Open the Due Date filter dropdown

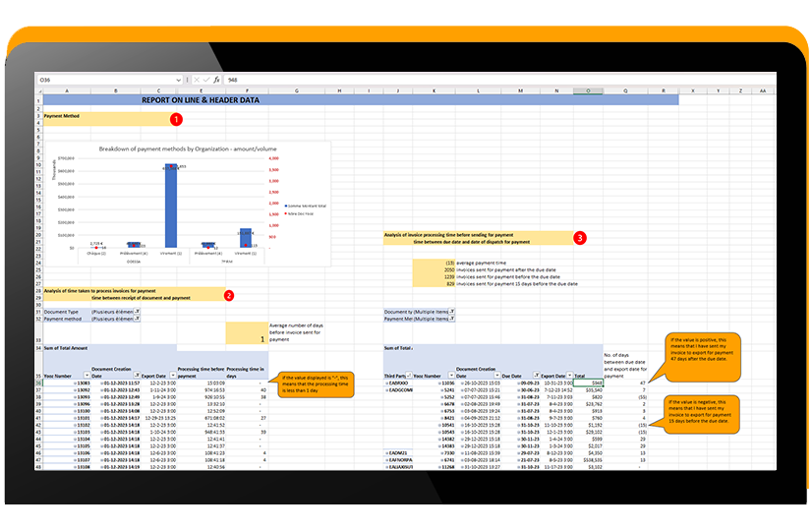(537, 375)
